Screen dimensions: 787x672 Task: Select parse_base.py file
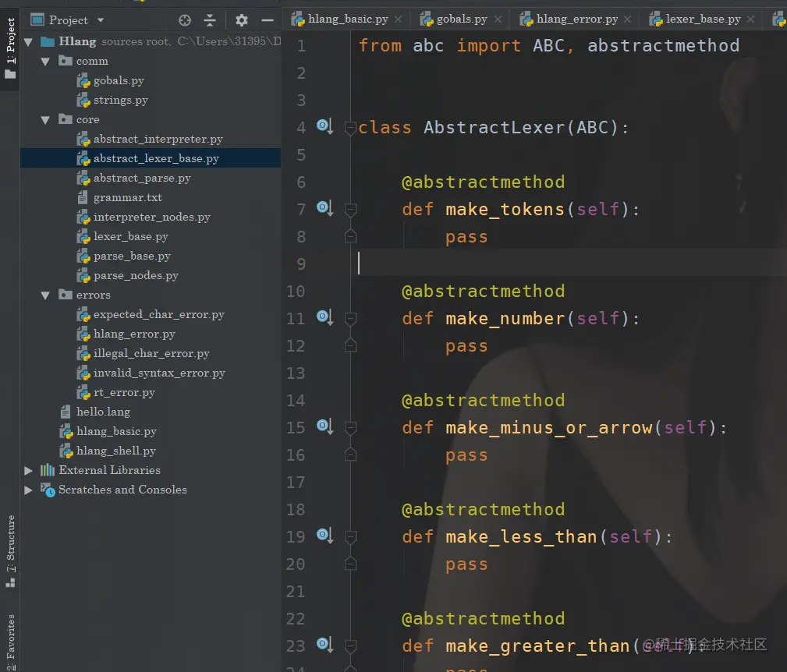(132, 256)
